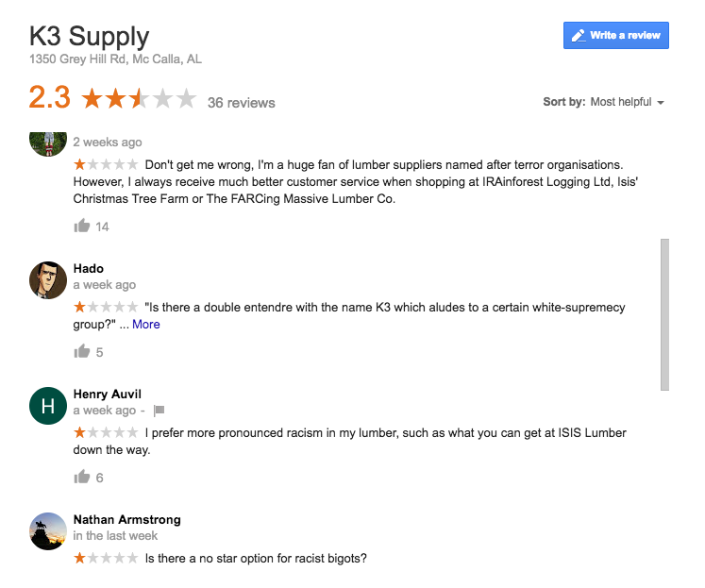Expand Hado's review with More link

pyautogui.click(x=146, y=325)
